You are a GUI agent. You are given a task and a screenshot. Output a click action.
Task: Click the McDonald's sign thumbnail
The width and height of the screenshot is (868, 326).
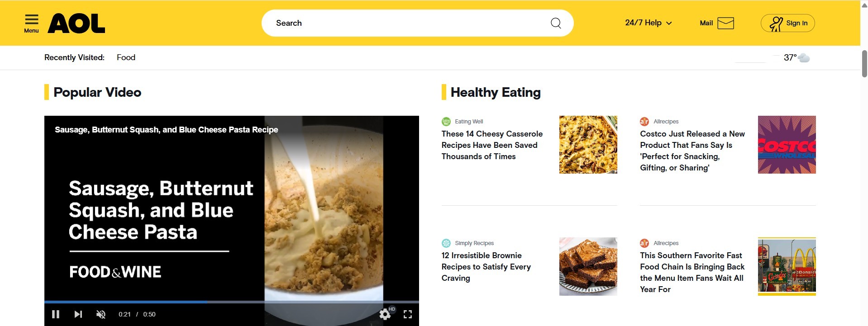(x=787, y=266)
